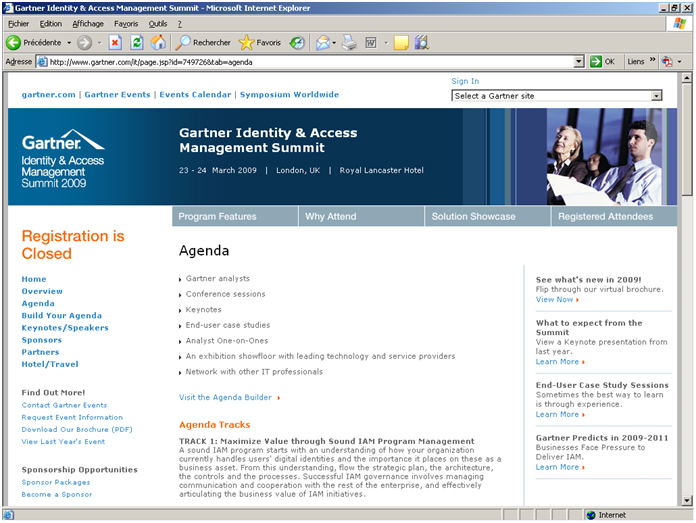Open the Outils menu

point(158,24)
